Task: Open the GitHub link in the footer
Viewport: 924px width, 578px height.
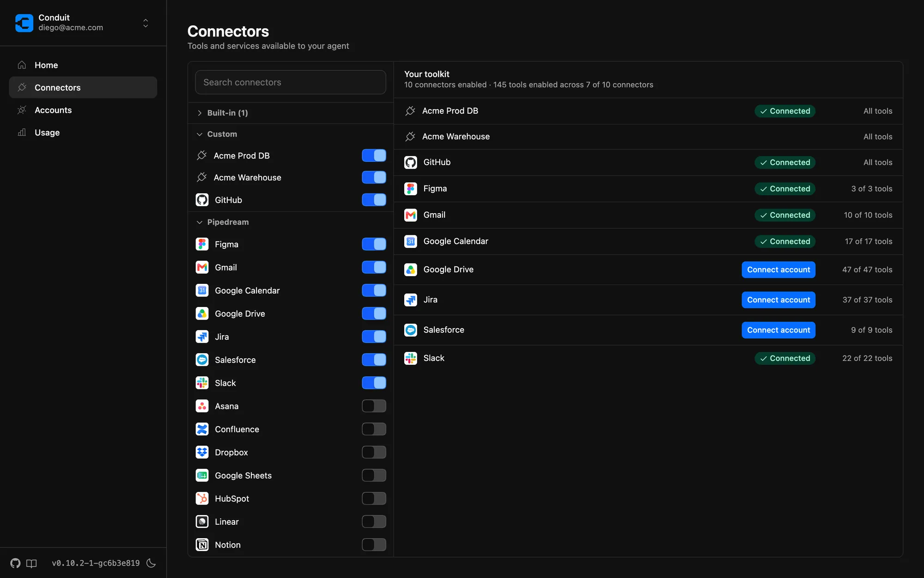Action: click(x=15, y=563)
